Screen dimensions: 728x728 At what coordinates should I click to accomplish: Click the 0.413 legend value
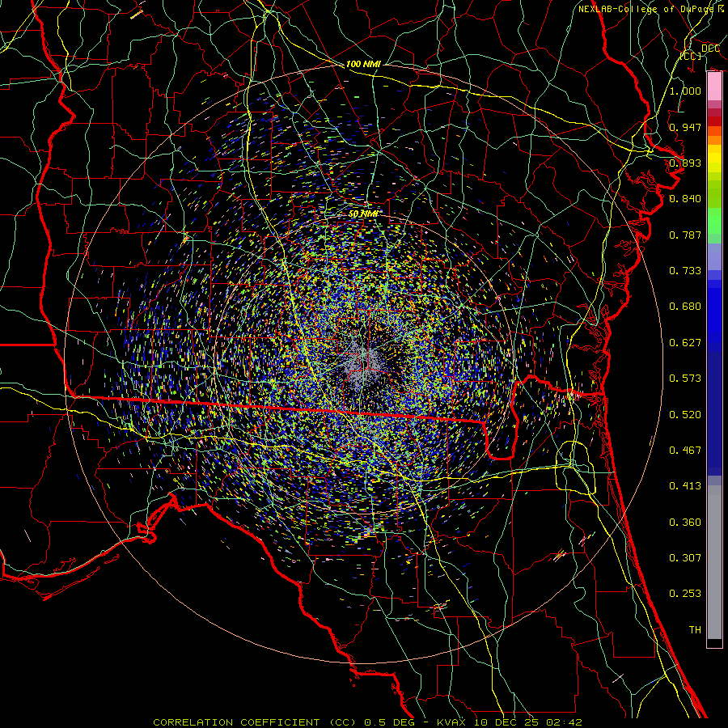(685, 486)
